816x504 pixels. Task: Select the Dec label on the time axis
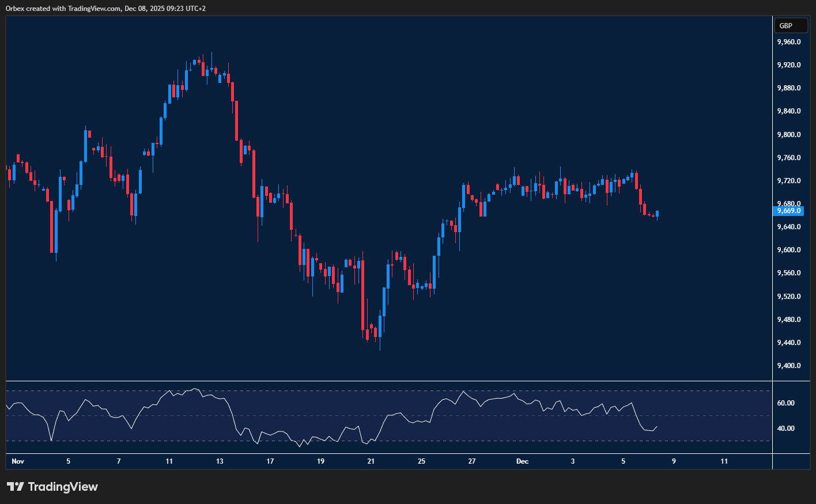[x=522, y=461]
